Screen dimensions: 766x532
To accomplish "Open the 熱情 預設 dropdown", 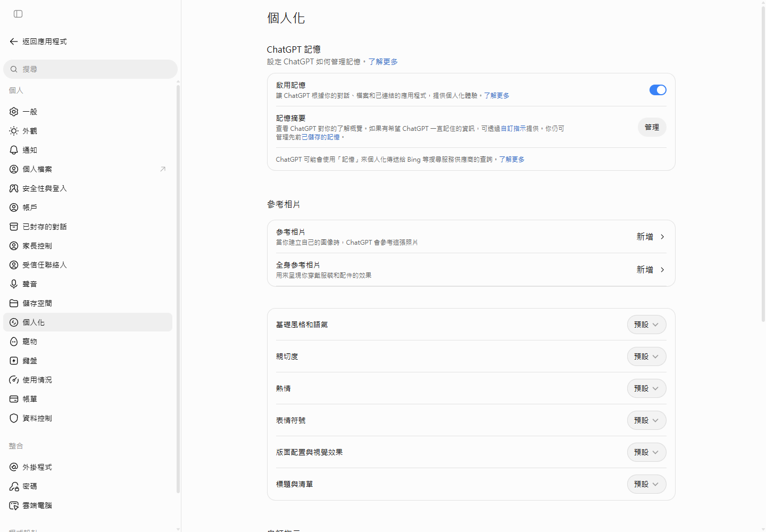I will point(646,388).
